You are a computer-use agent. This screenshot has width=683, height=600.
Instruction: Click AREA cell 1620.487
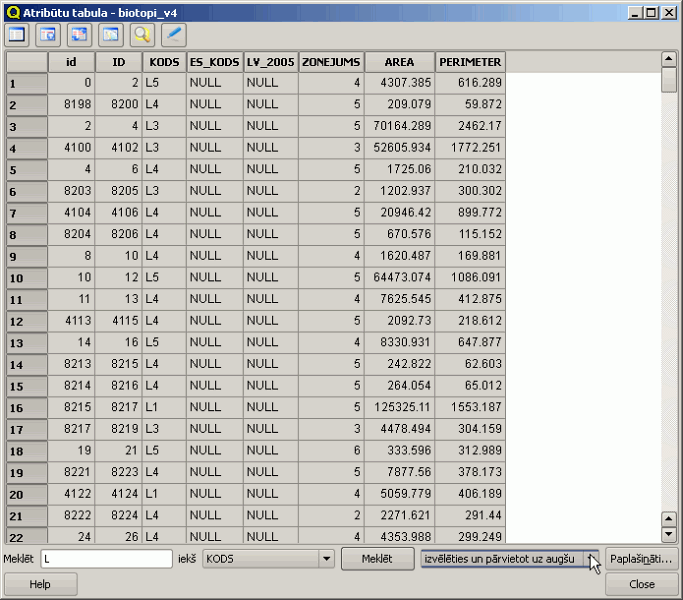(x=399, y=256)
